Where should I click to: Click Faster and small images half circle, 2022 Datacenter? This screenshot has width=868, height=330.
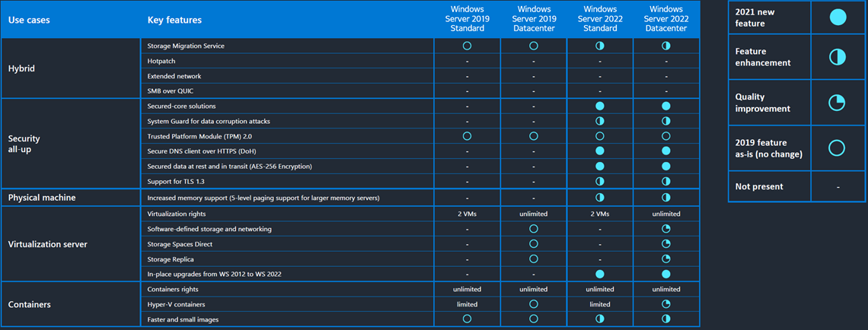point(666,319)
